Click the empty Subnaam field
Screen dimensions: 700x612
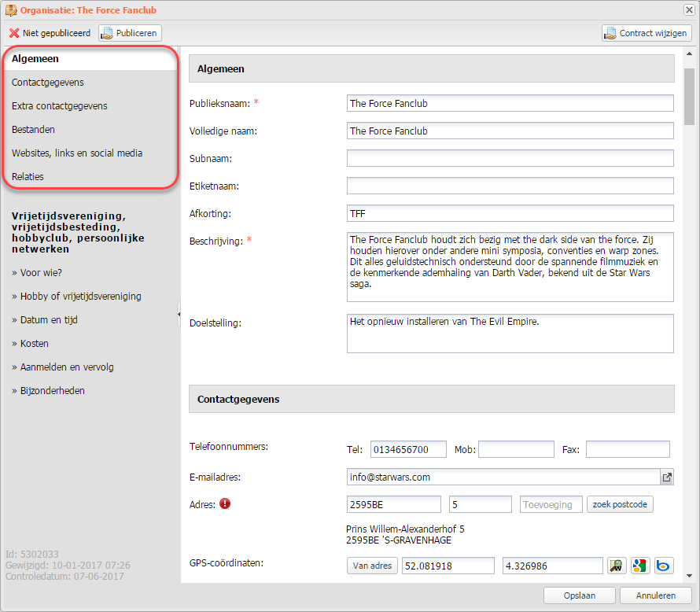pyautogui.click(x=510, y=158)
